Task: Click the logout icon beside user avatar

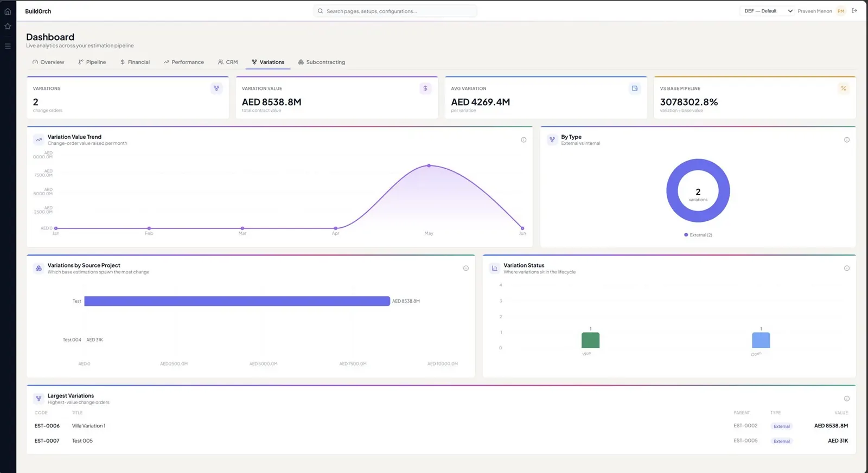Action: [854, 11]
